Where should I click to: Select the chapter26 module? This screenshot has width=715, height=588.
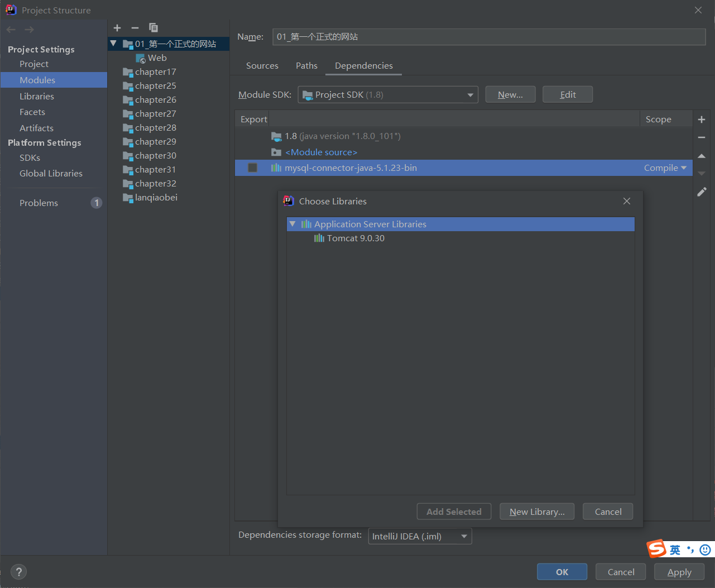(155, 100)
